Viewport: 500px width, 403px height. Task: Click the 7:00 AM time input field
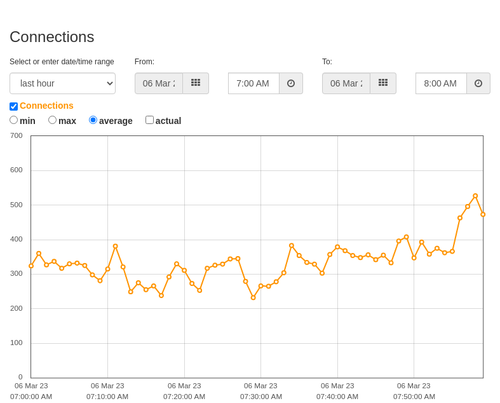click(254, 83)
